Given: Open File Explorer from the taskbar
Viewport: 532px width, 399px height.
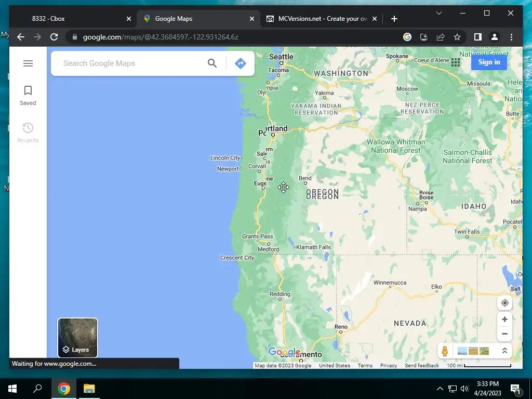Looking at the screenshot, I should (89, 389).
